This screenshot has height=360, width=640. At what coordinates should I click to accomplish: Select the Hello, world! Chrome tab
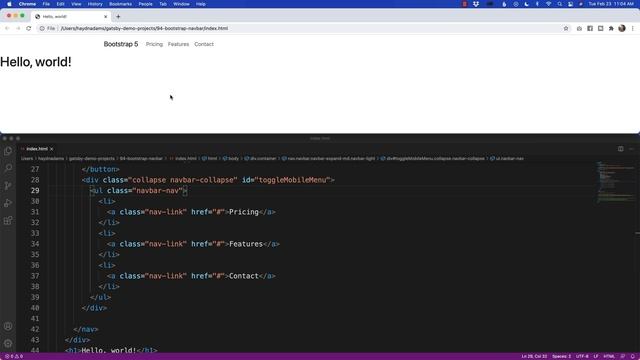coord(70,17)
